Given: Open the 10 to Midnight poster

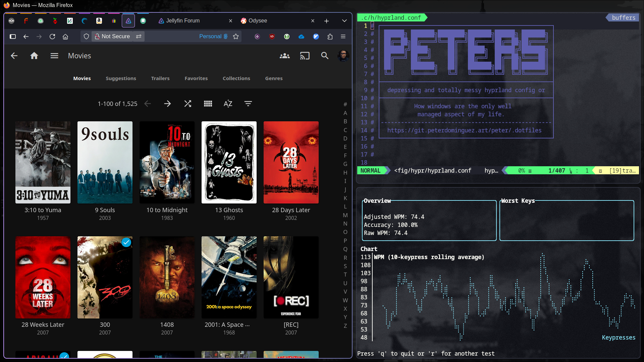Looking at the screenshot, I should 167,162.
